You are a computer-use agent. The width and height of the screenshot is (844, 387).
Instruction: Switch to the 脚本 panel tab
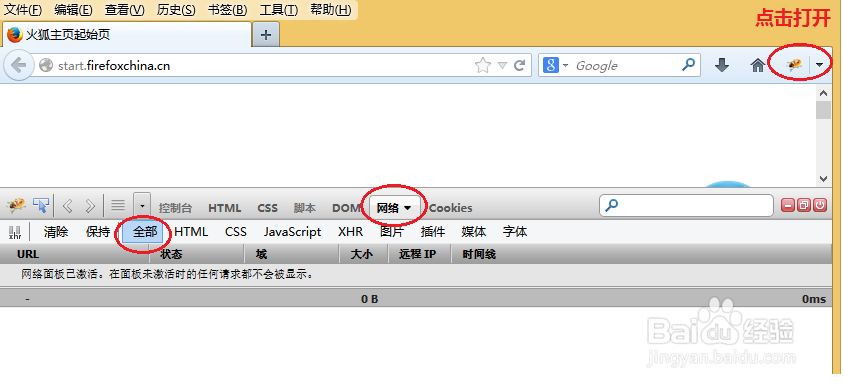click(x=305, y=208)
